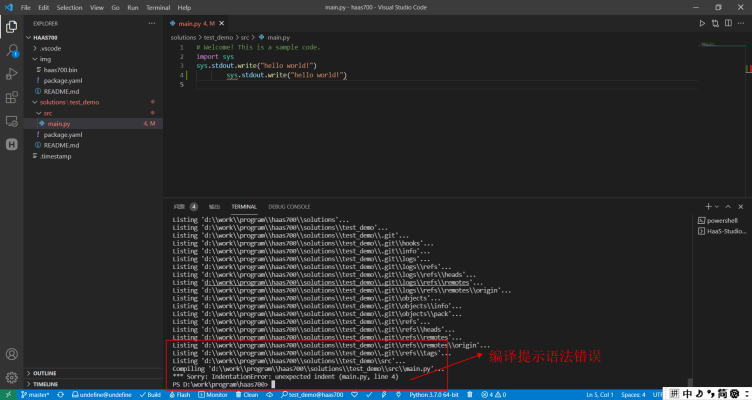Collapse the src folder in explorer
This screenshot has width=752, height=400.
point(47,113)
